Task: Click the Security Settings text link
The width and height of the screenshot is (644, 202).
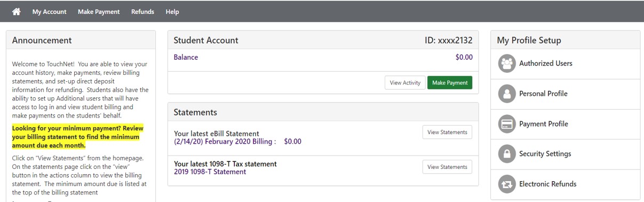Action: (545, 154)
